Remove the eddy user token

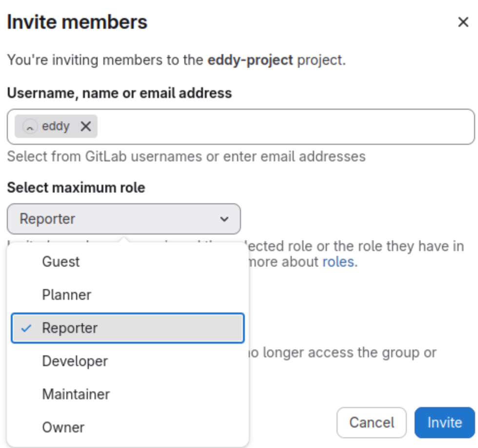tap(86, 126)
